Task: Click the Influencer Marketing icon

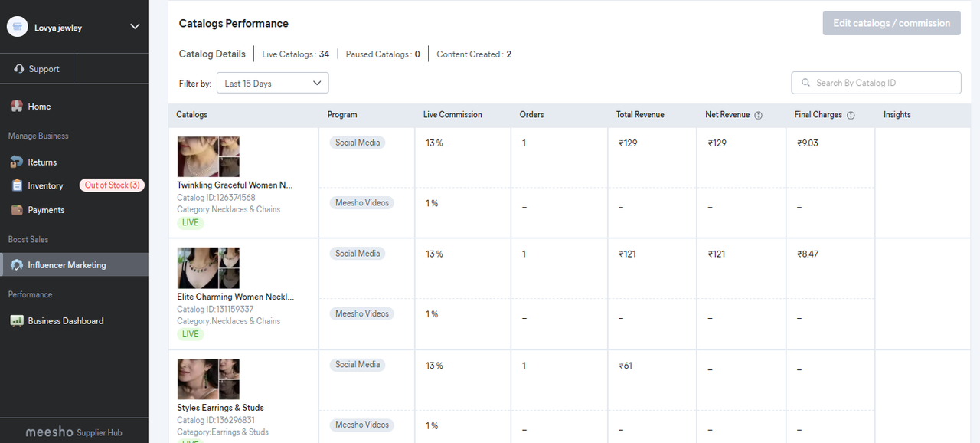Action: pos(17,265)
